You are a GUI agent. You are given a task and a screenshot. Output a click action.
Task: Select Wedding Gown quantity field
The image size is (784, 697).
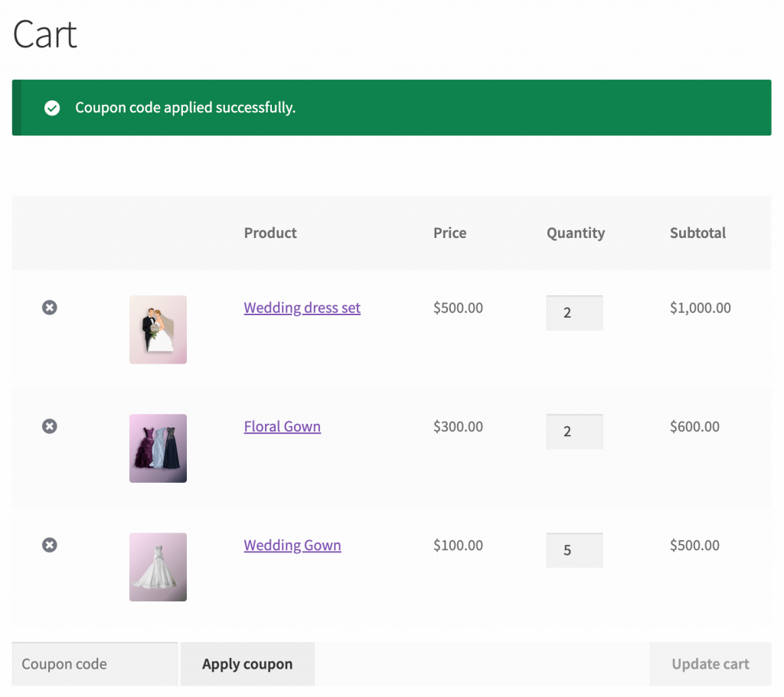[574, 550]
